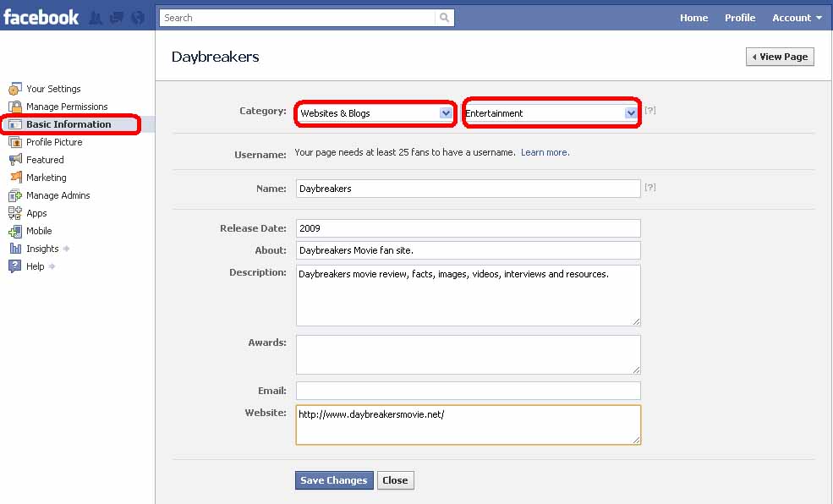The width and height of the screenshot is (833, 504).
Task: Open Manage Permissions section
Action: (67, 107)
